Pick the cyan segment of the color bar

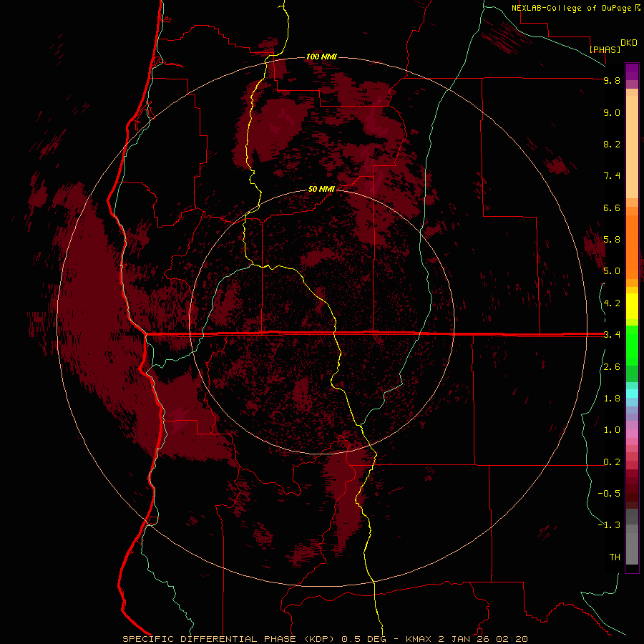point(632,394)
